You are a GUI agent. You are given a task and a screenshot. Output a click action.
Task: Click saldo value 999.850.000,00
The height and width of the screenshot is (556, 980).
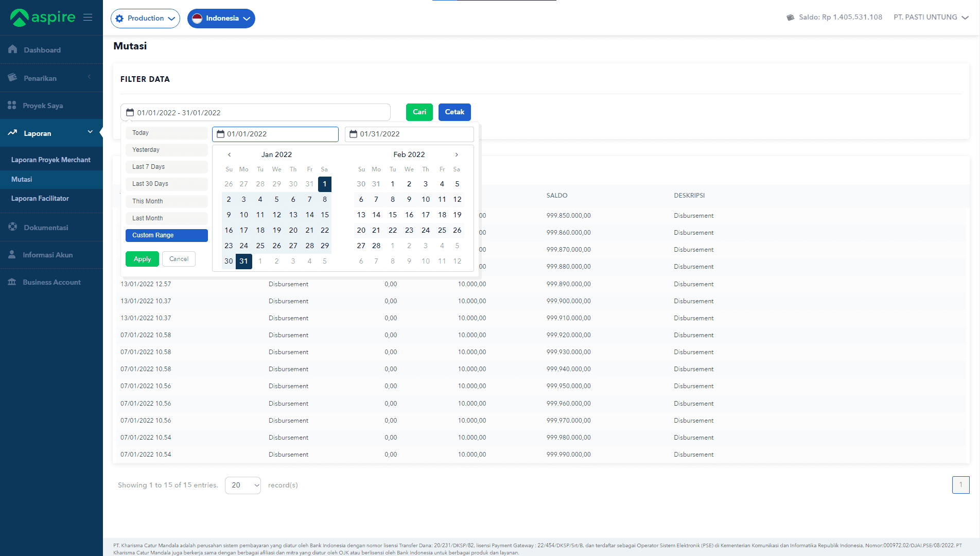[569, 216]
